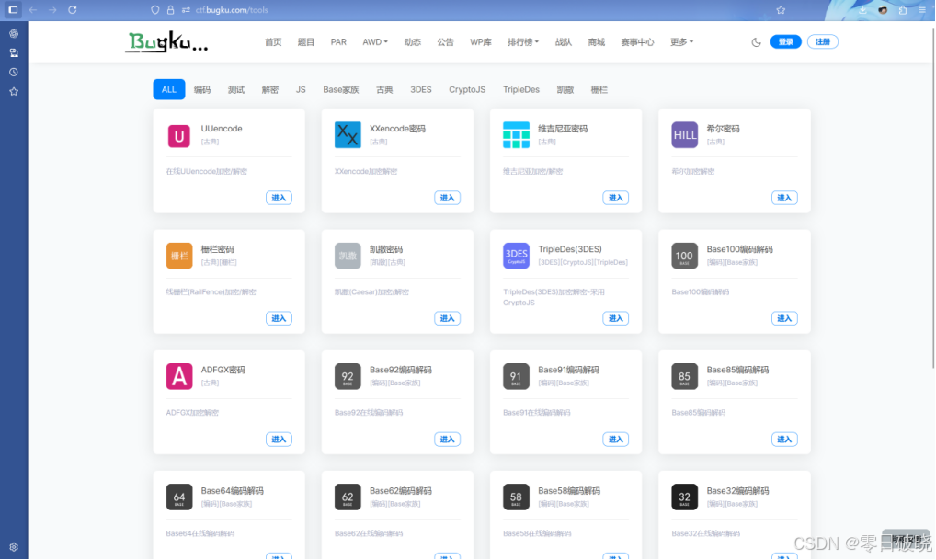Screen dimensions: 936x560
Task: Click 进入 on the ADFGX card
Action: pos(279,439)
